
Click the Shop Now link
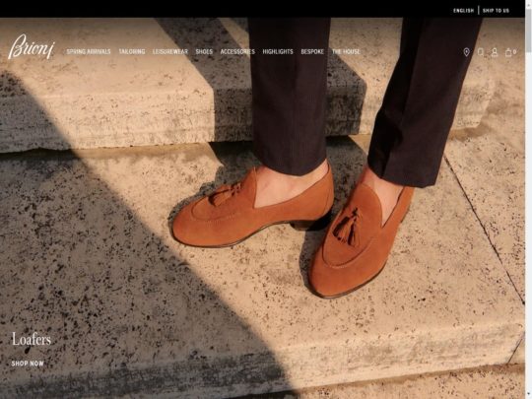pos(28,364)
